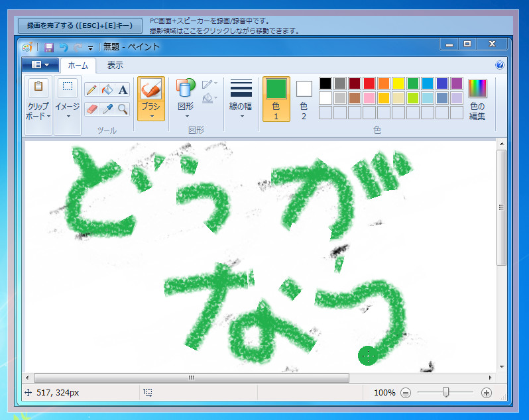Expand the Image dropdown arrow

coord(68,117)
